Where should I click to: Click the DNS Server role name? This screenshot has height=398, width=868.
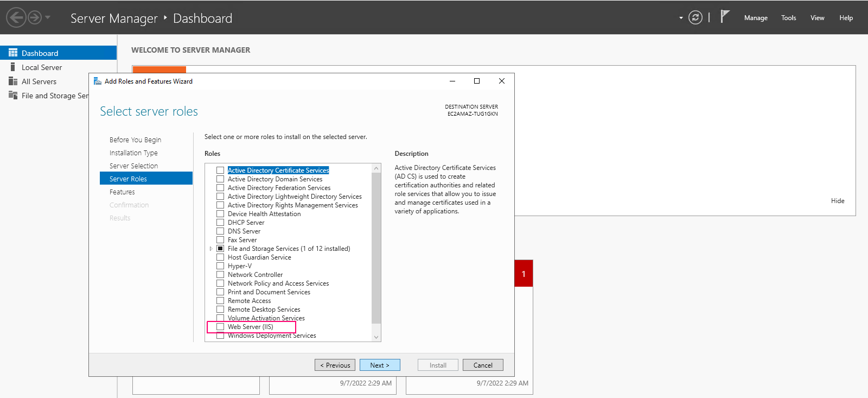(244, 231)
